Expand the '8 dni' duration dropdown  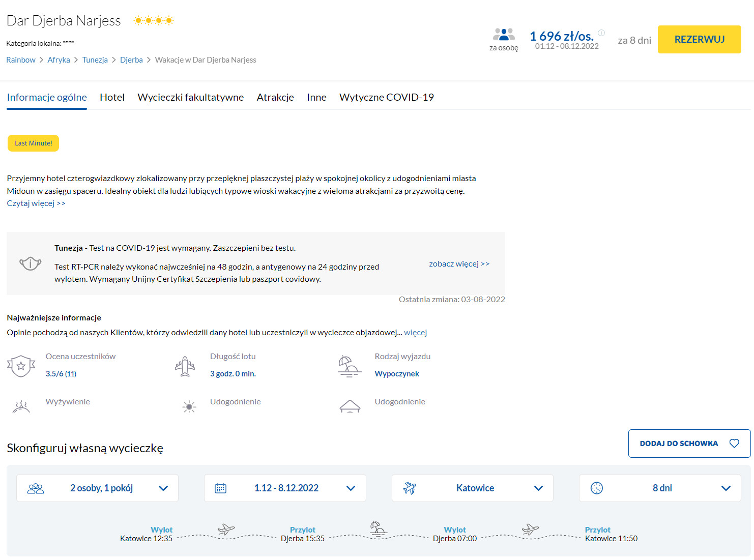(660, 488)
